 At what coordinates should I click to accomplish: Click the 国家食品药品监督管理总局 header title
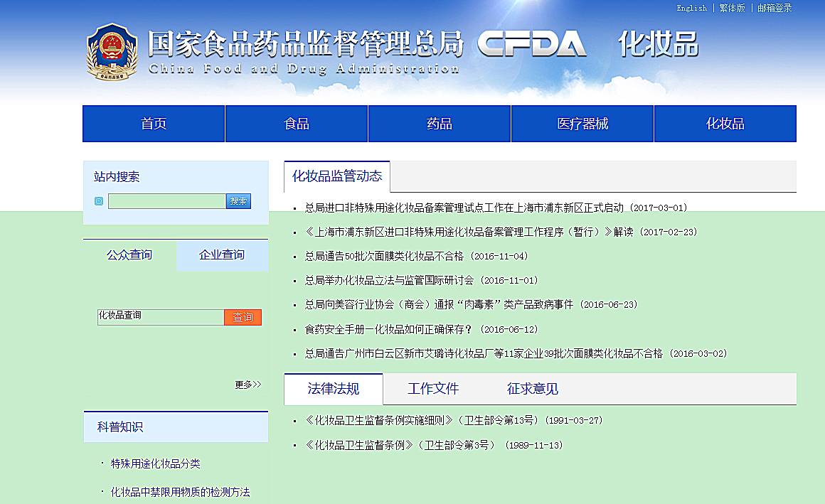[305, 43]
